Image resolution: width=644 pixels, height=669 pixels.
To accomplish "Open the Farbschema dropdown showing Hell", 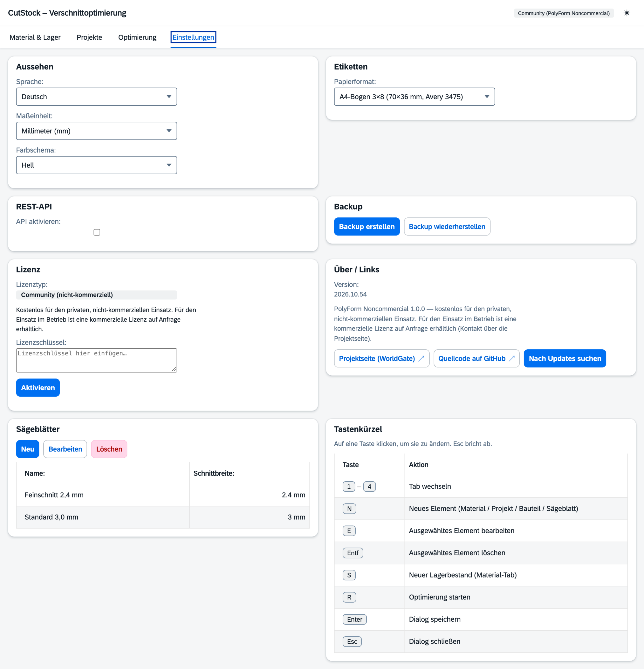I will [97, 165].
